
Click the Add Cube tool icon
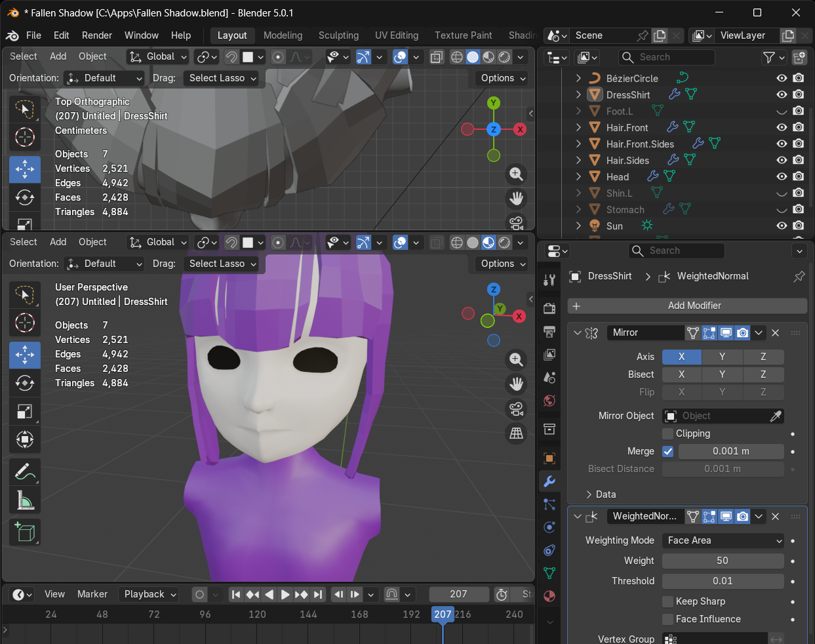[x=25, y=532]
